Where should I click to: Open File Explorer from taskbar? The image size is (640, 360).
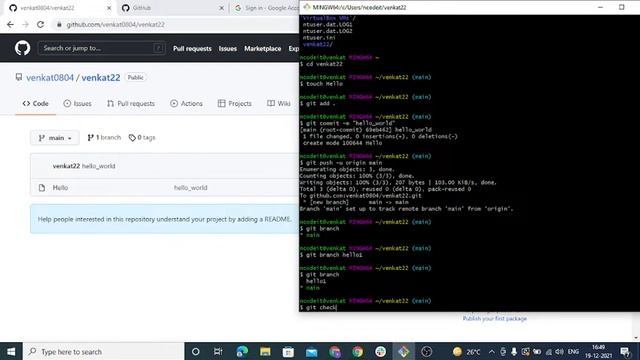(x=265, y=351)
